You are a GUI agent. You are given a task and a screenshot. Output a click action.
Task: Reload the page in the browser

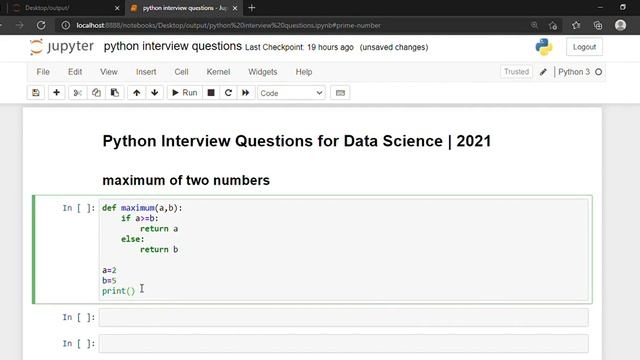pos(41,25)
